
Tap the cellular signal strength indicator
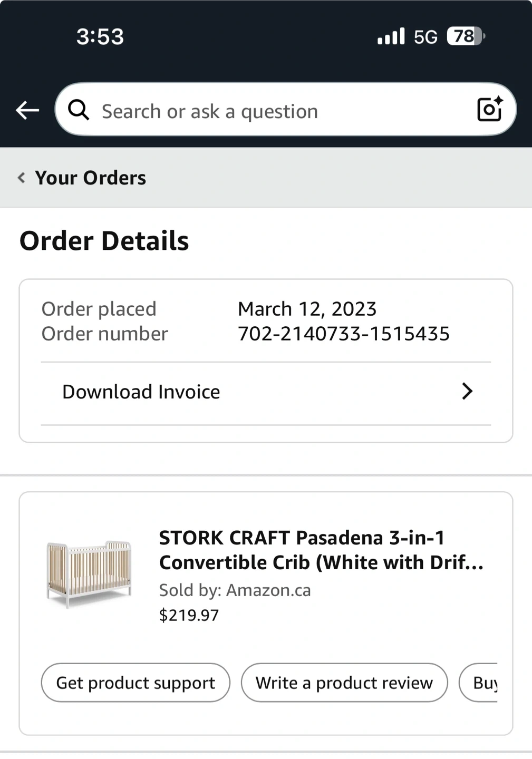coord(391,36)
